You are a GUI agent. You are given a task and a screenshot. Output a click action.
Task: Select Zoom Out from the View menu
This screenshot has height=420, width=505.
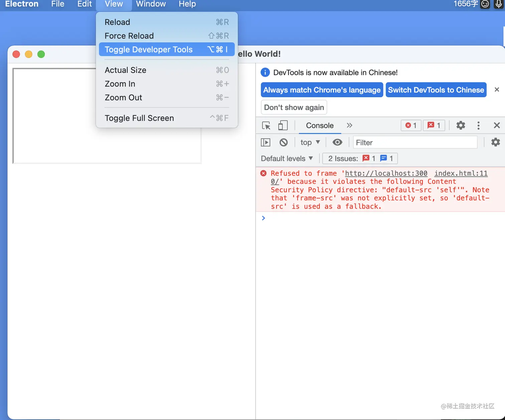point(167,98)
